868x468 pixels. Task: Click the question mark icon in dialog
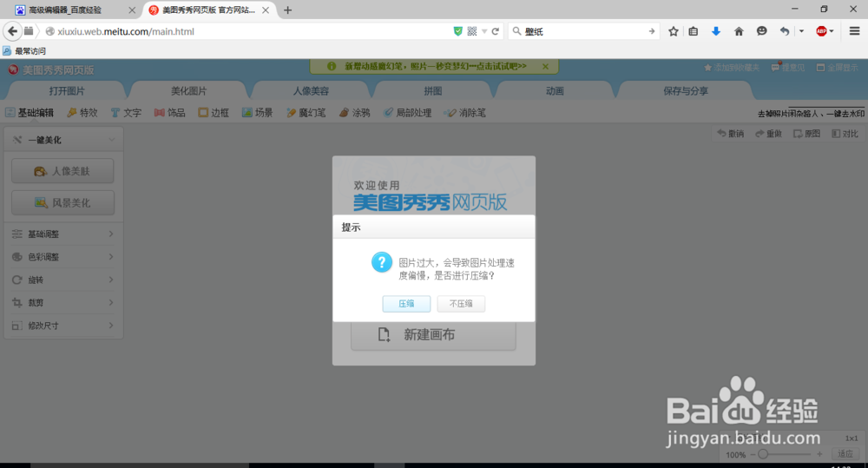point(381,262)
